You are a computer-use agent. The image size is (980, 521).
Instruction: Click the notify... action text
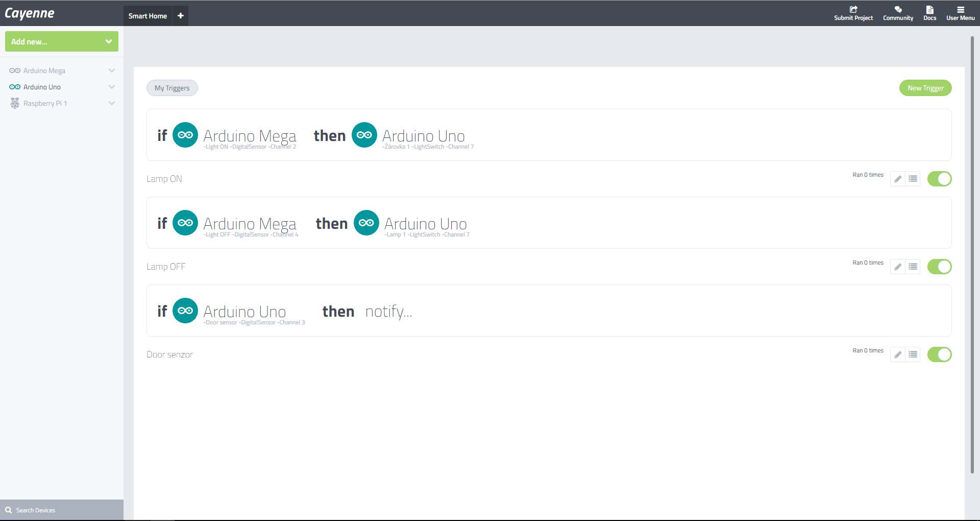click(x=388, y=311)
